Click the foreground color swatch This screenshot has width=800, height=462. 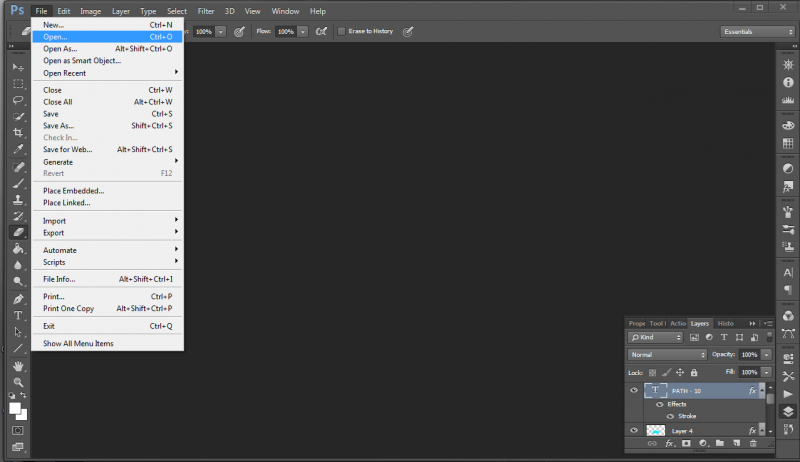[x=15, y=407]
